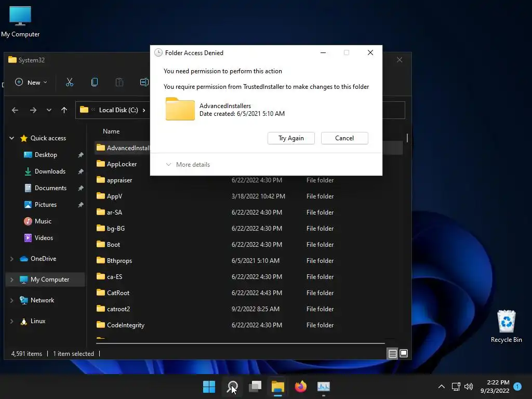Screen dimensions: 532x399
Task: Select the appraiser folder
Action: [x=119, y=180]
